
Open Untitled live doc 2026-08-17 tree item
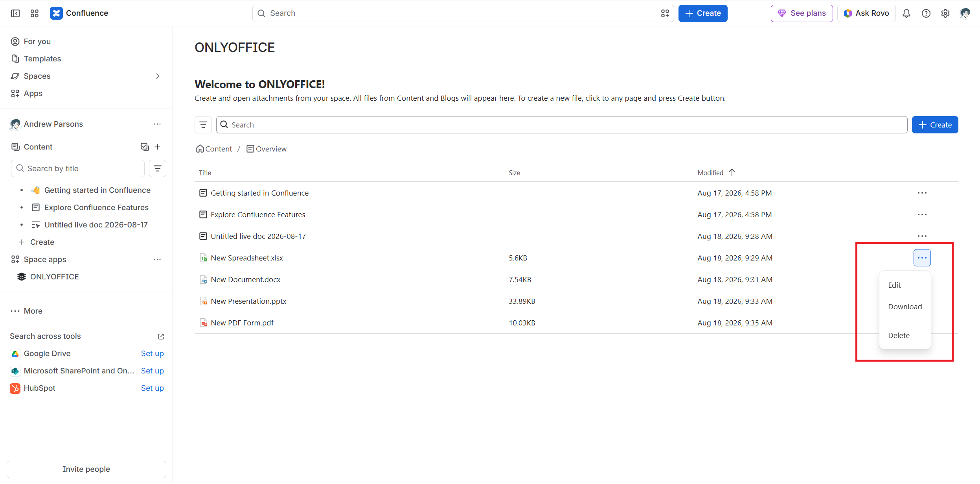pyautogui.click(x=96, y=225)
